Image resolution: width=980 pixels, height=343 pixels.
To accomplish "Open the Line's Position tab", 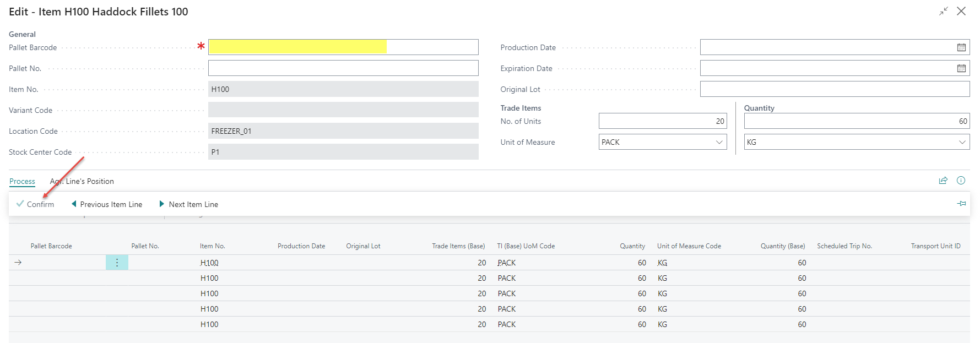I will pos(82,181).
